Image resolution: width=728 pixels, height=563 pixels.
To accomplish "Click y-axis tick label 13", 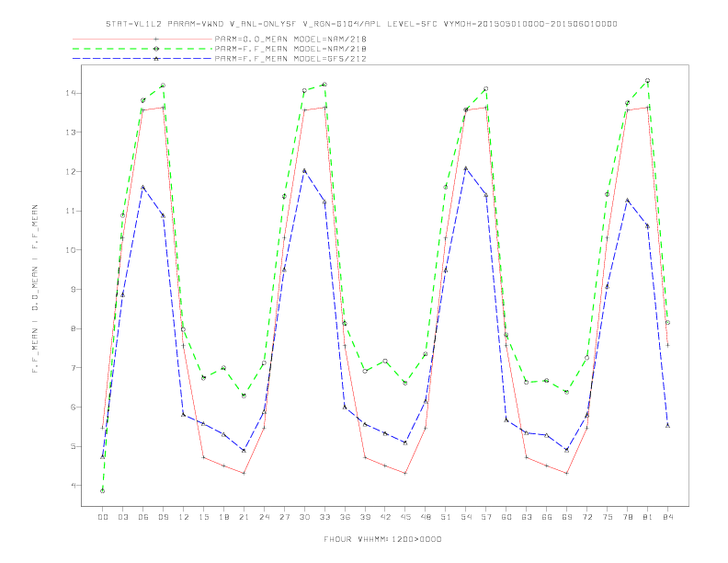I will pos(71,132).
